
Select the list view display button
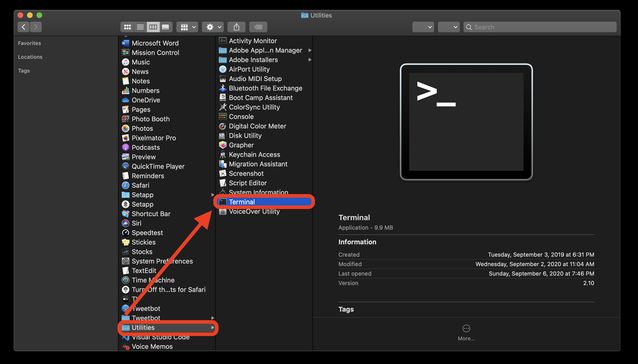coord(139,27)
